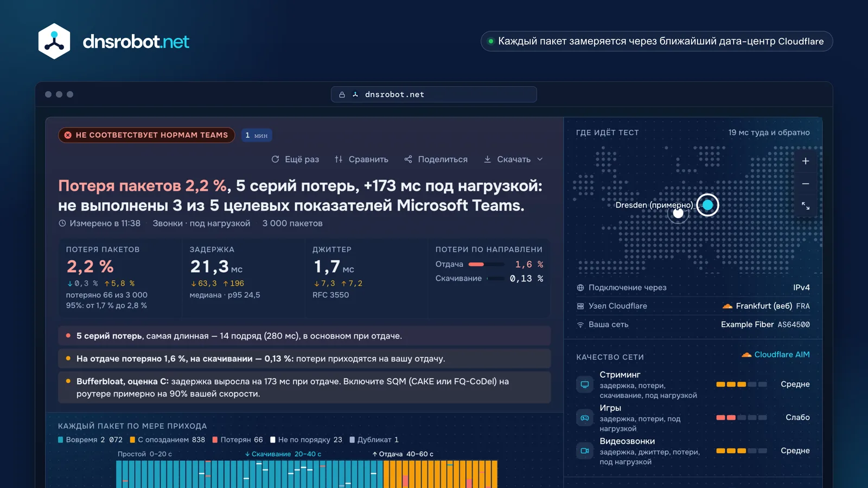The width and height of the screenshot is (868, 488).
Task: Toggle the С опозданием legend item
Action: 167,440
